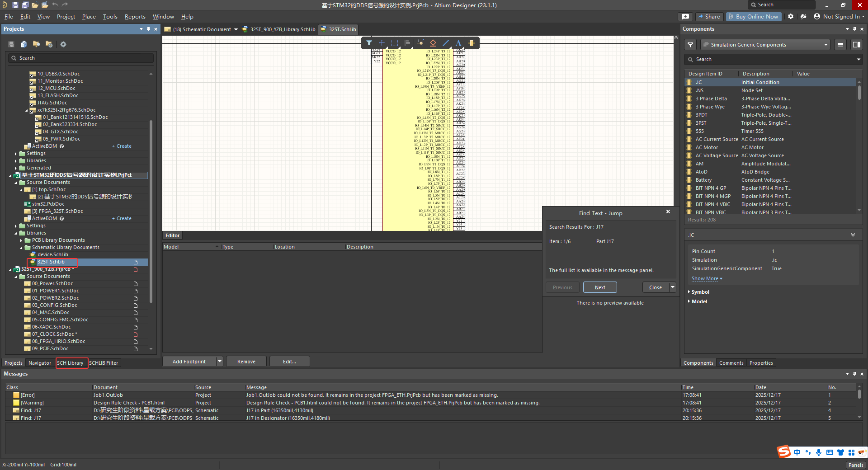Click the Panels button in status bar

pyautogui.click(x=856, y=465)
